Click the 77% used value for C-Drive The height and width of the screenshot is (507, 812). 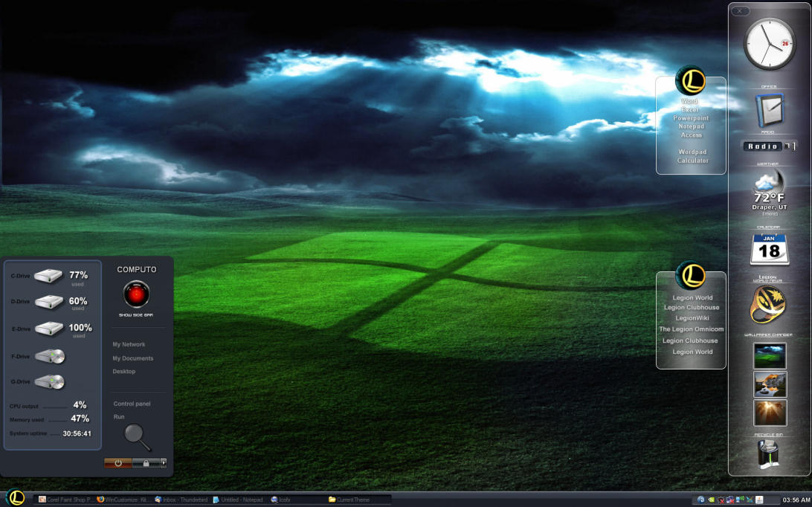(79, 275)
